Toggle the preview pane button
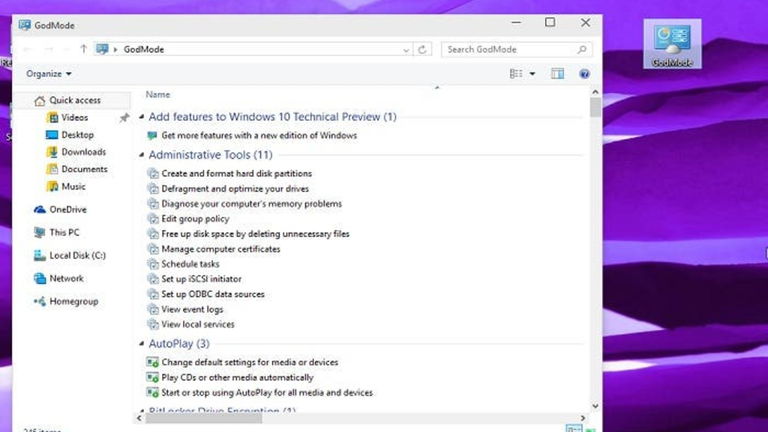The width and height of the screenshot is (768, 432). click(x=557, y=74)
